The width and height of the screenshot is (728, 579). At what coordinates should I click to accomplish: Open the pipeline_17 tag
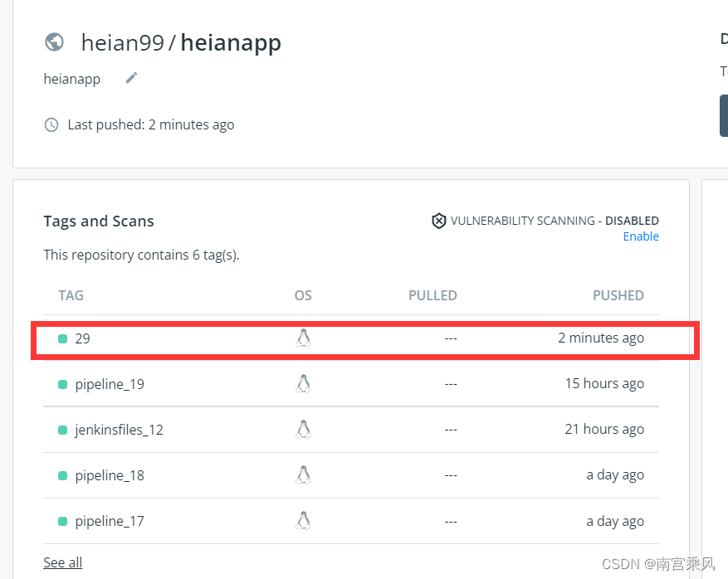tap(110, 521)
